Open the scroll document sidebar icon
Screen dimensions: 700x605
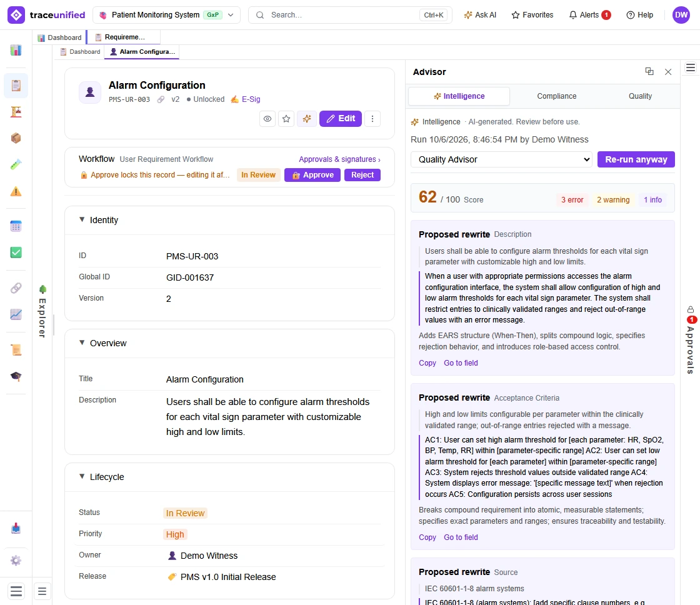point(16,349)
